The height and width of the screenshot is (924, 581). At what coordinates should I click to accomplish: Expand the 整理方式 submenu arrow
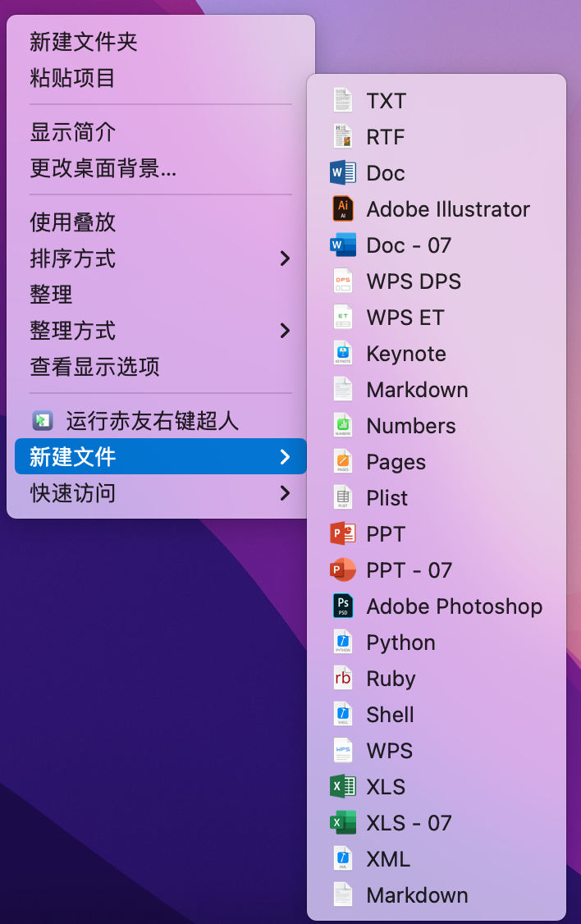point(285,331)
